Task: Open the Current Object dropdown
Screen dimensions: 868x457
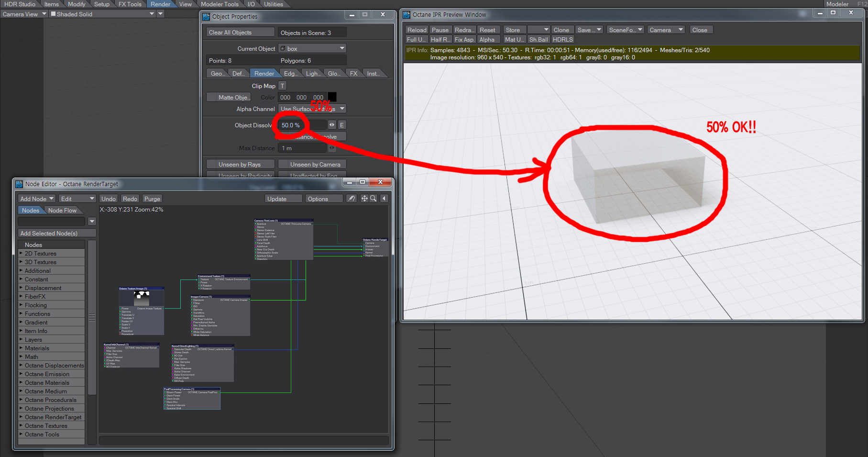Action: [x=312, y=48]
